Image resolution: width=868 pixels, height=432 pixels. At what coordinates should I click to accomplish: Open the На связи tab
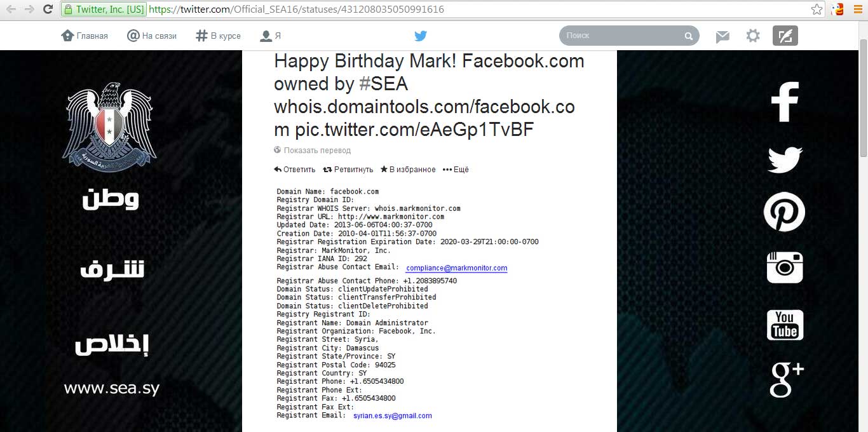tap(152, 36)
